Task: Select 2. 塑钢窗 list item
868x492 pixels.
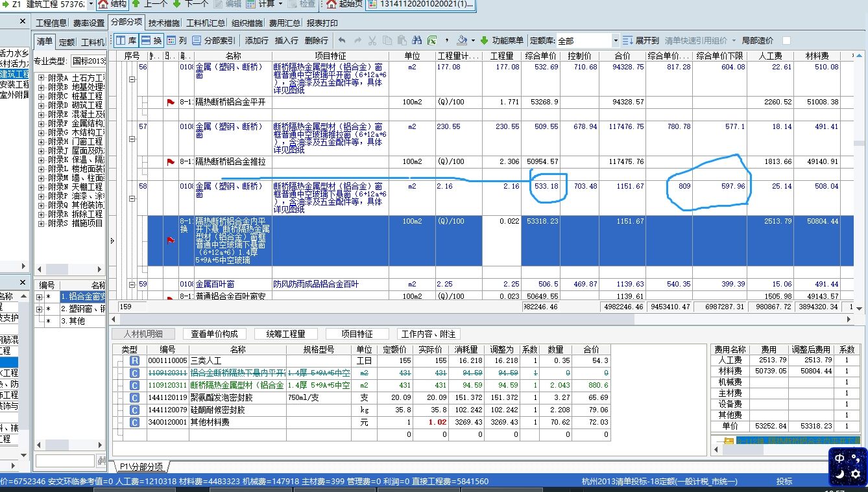Action: pyautogui.click(x=83, y=309)
